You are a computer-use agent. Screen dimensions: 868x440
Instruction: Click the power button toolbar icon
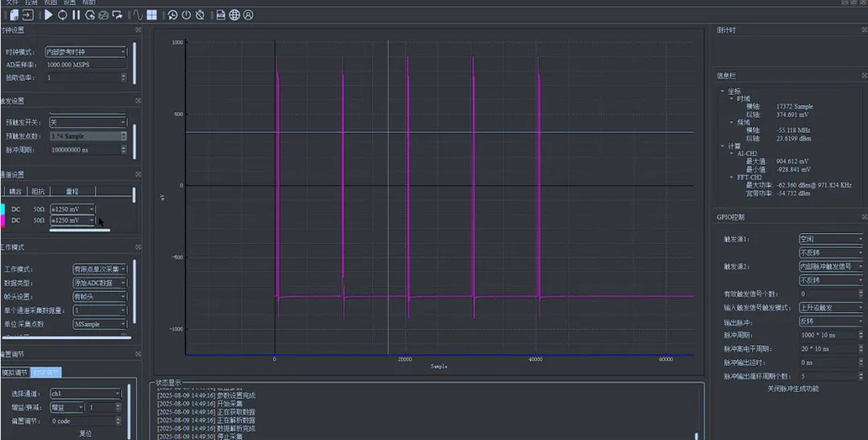click(x=186, y=14)
